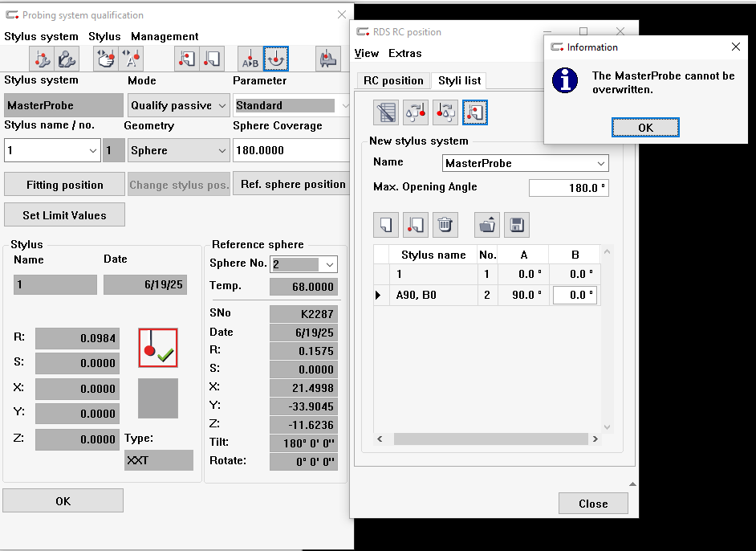Click the down arrow of stylus table vertical scrollbar

pos(607,427)
